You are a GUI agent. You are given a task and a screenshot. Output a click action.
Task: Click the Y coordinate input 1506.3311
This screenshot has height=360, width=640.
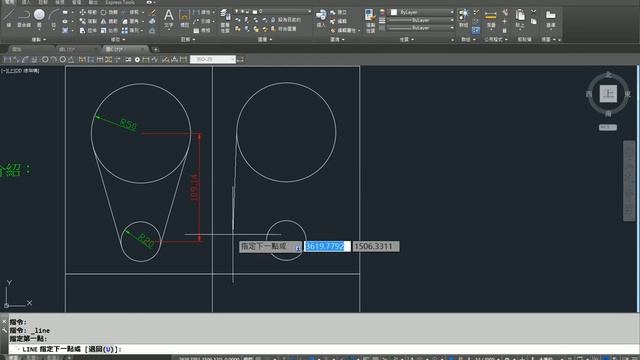tap(376, 246)
